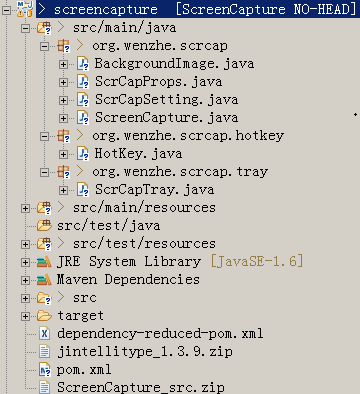Select src/test/resources folder label
This screenshot has width=360, height=394.
point(144,244)
